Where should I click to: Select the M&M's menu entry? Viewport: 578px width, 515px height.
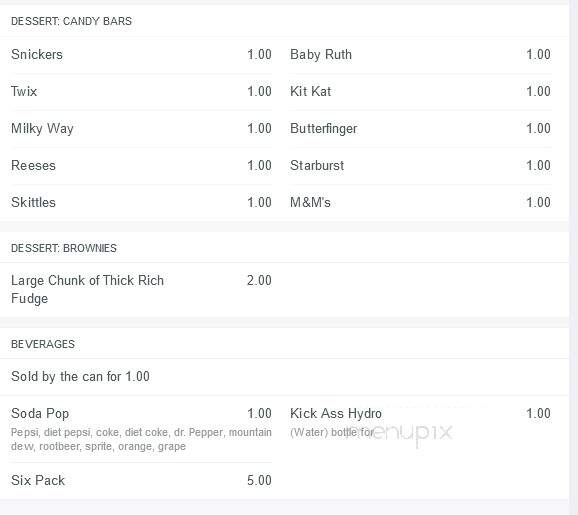[x=310, y=202]
